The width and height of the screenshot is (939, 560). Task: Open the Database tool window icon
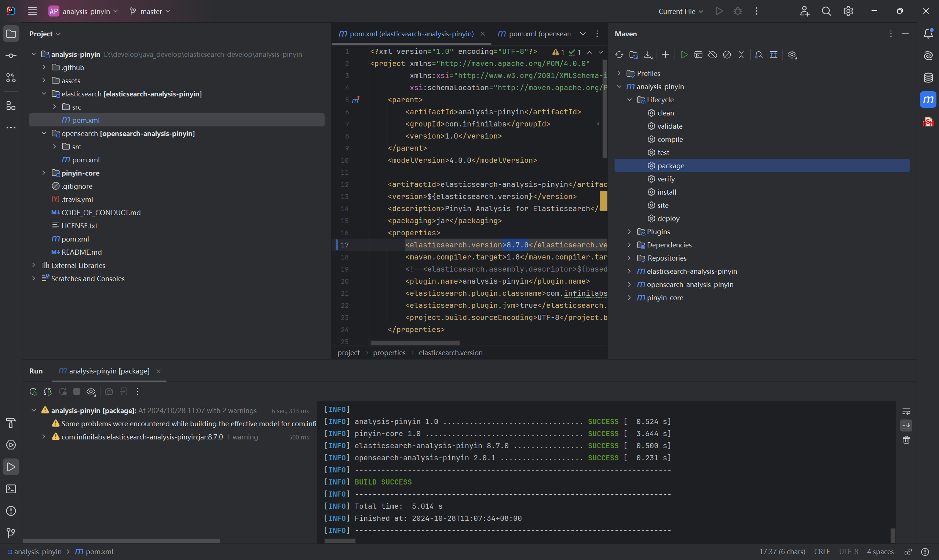(928, 78)
